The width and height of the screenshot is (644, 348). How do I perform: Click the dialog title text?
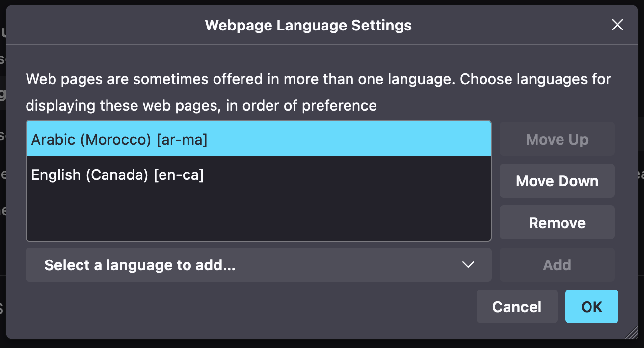(x=308, y=25)
